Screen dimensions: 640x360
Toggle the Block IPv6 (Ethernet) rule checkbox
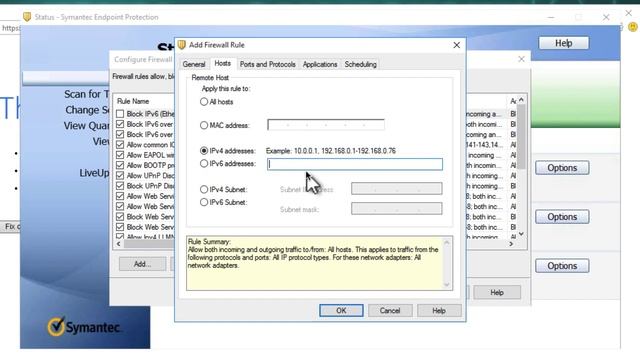pyautogui.click(x=120, y=114)
